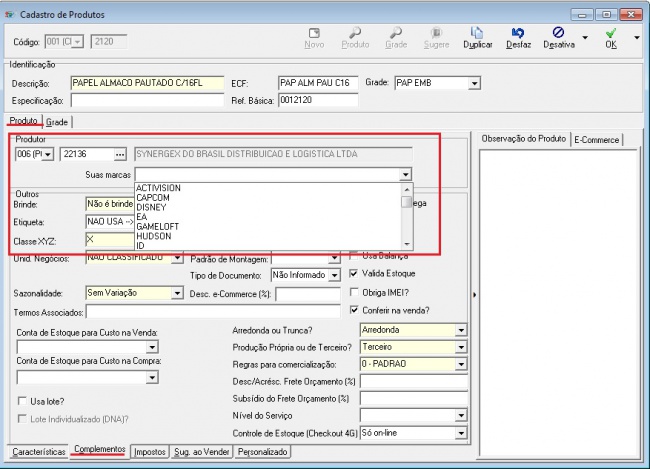The width and height of the screenshot is (650, 469).
Task: Enable the Obriga IMEI checkbox
Action: click(x=353, y=292)
